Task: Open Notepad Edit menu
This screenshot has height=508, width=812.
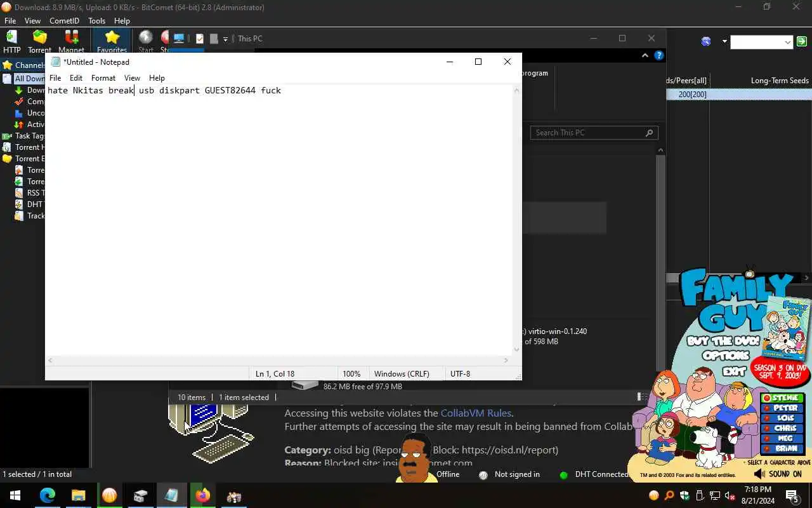Action: (x=76, y=78)
